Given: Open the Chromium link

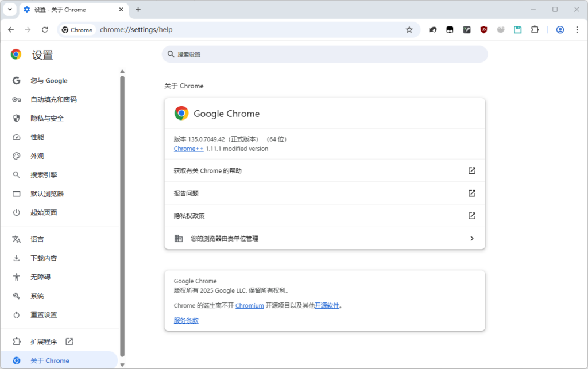Looking at the screenshot, I should [249, 306].
